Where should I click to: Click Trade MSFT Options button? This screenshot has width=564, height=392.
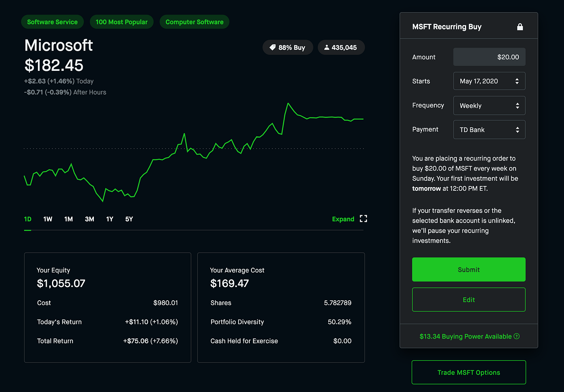click(469, 372)
